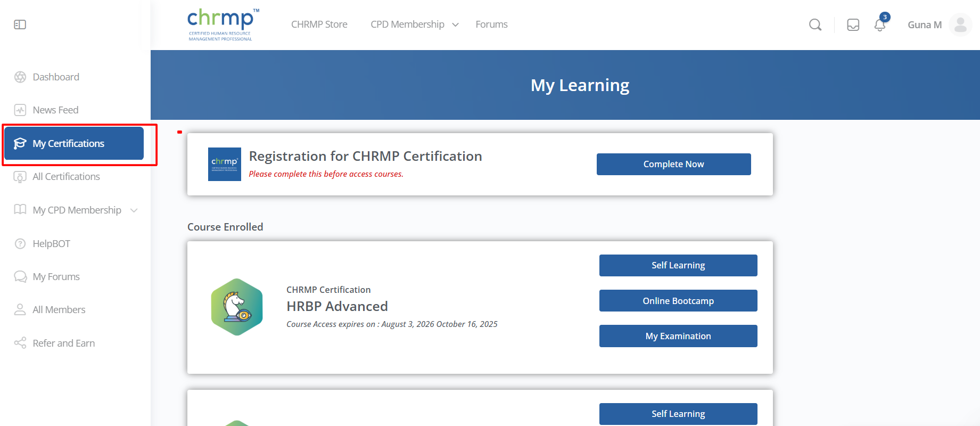Click the Refer and Earn share icon

coord(20,343)
